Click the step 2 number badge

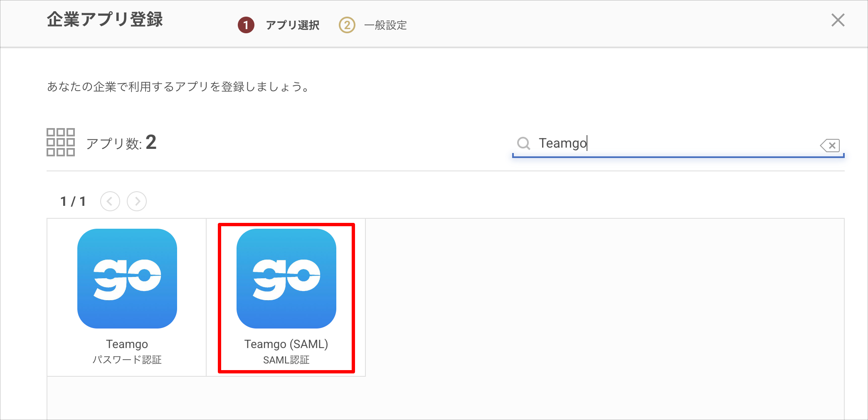347,25
